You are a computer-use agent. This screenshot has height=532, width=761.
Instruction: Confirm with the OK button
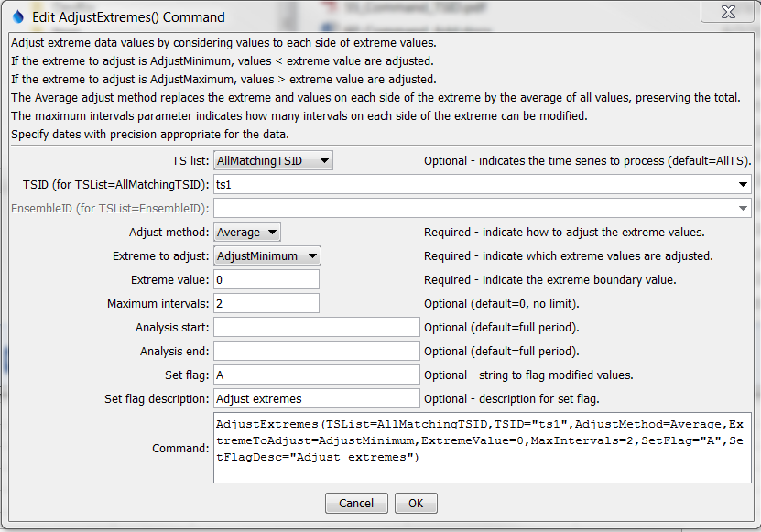click(x=416, y=503)
